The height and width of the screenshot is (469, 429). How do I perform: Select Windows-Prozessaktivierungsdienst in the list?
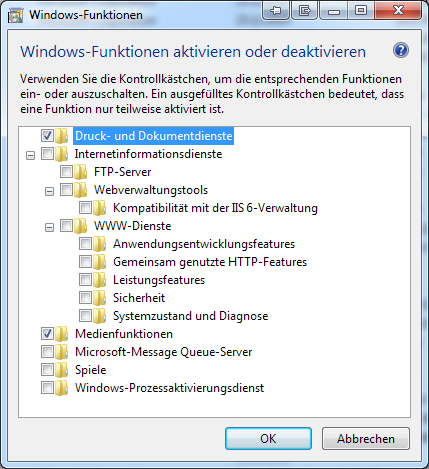(x=169, y=388)
